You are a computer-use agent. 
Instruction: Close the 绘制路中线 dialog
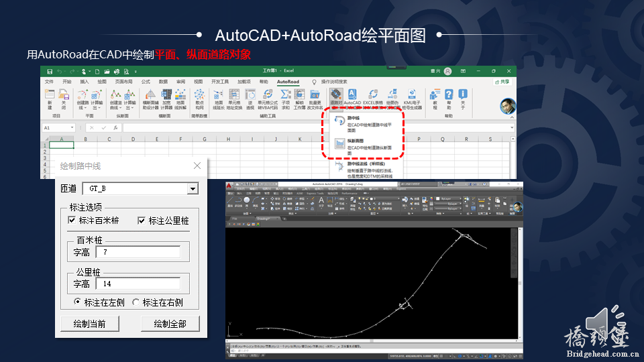coord(197,166)
